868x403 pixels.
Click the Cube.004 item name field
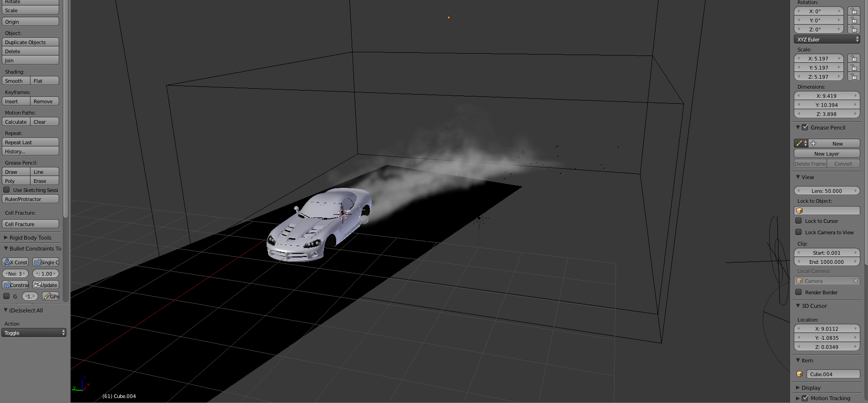[x=833, y=374]
